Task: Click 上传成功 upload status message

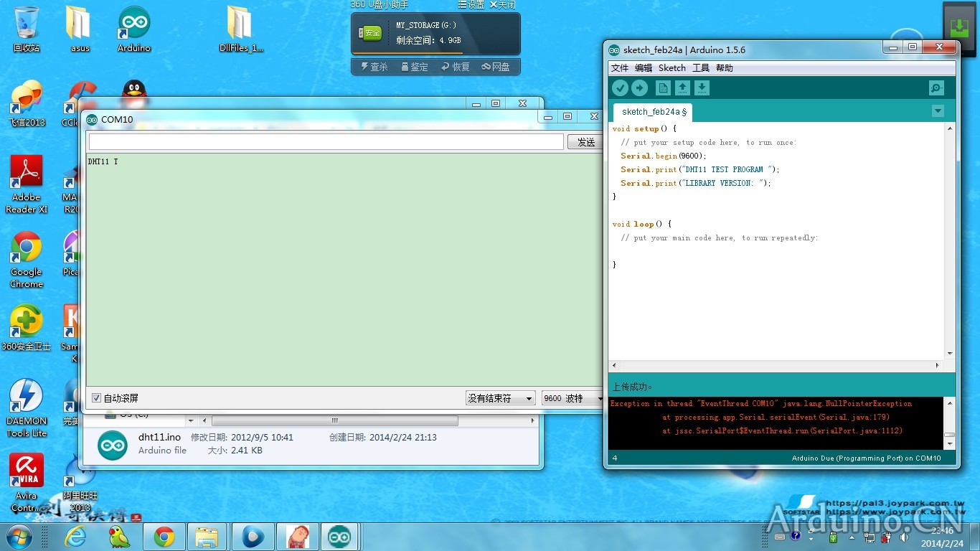Action: pyautogui.click(x=632, y=387)
